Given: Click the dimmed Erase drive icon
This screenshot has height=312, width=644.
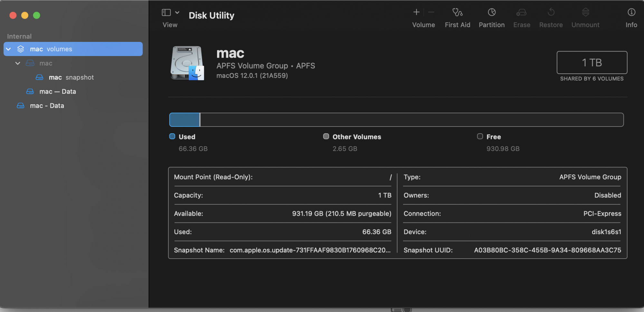Looking at the screenshot, I should tap(521, 12).
